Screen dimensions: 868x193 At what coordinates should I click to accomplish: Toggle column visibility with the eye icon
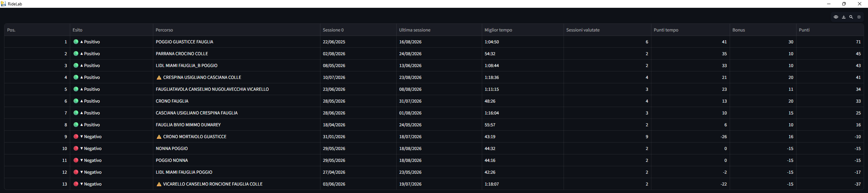click(x=836, y=17)
